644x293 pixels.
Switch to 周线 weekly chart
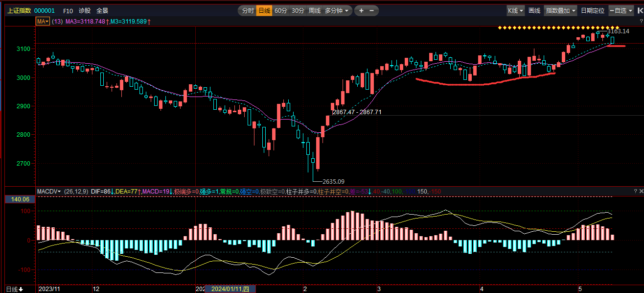click(x=314, y=10)
